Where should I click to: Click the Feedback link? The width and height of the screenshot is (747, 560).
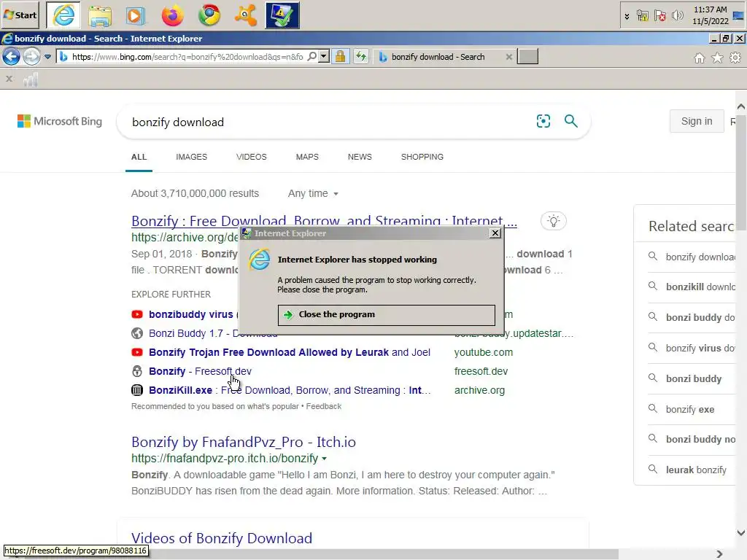pyautogui.click(x=323, y=406)
